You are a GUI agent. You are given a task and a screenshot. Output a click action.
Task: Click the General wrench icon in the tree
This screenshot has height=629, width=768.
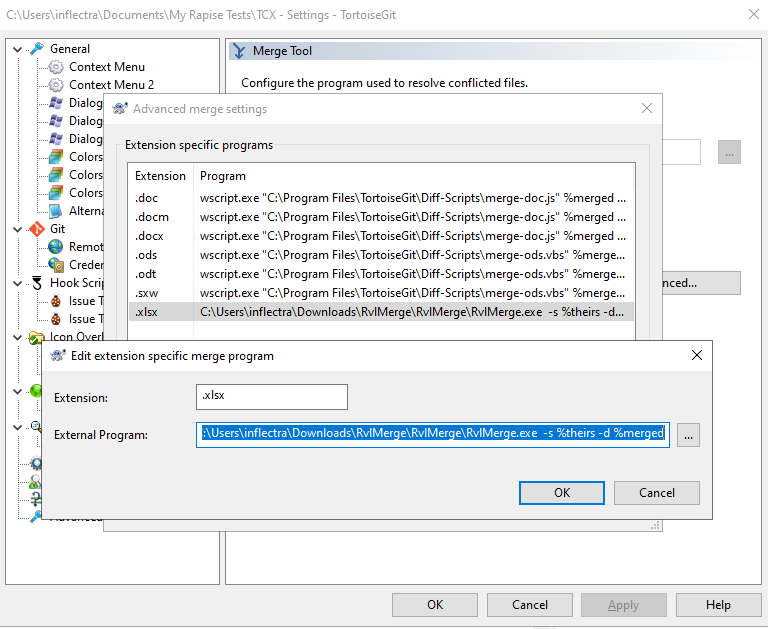pyautogui.click(x=37, y=49)
